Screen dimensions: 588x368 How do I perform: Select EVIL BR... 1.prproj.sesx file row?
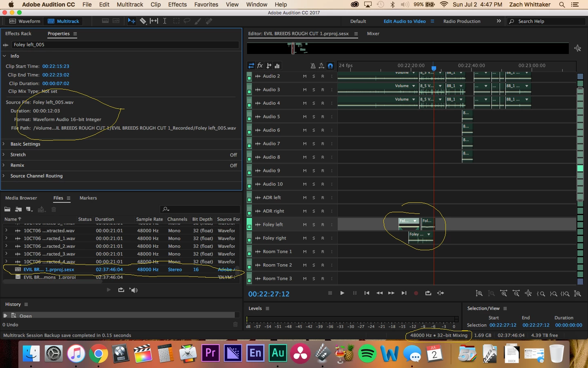tap(121, 269)
